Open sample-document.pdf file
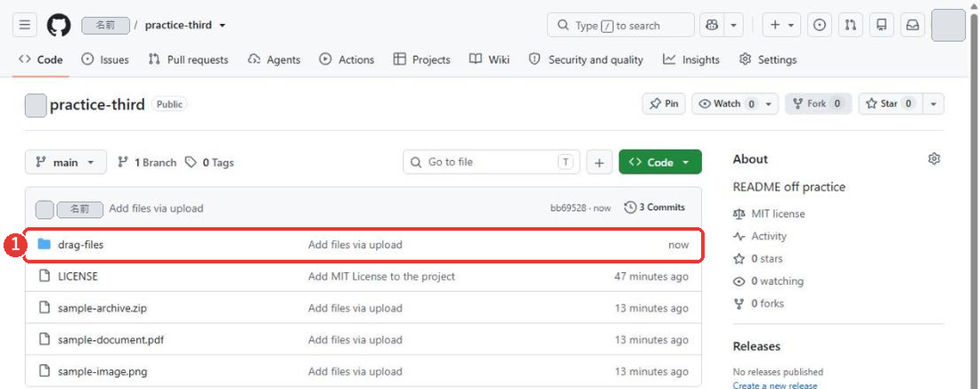 coord(110,340)
